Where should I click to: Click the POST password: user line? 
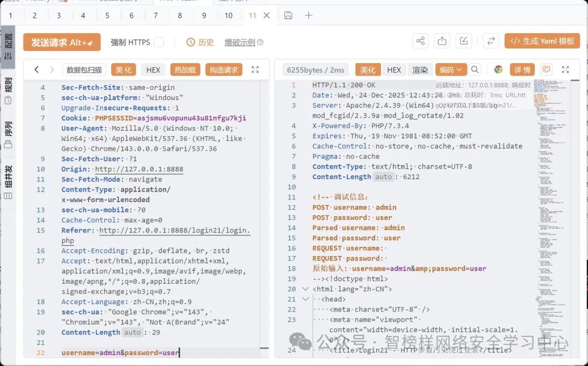click(352, 217)
